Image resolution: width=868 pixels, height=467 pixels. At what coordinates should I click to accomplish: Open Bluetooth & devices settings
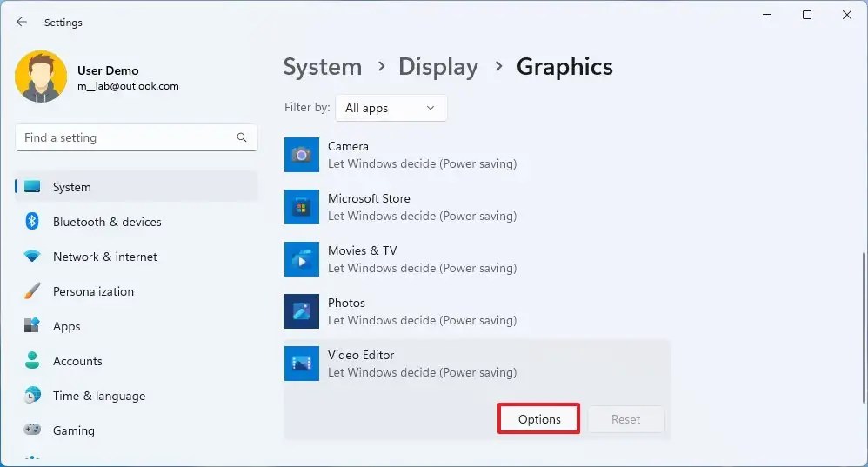tap(137, 222)
